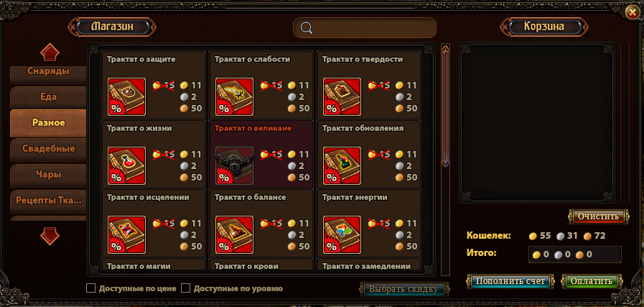Click the red down arrow below categories
Viewport: 644px width, 307px height.
(50, 237)
